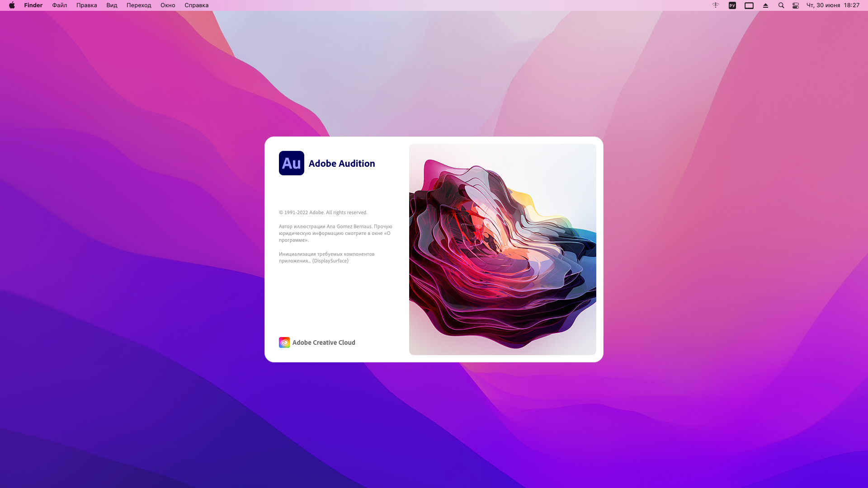Screen dimensions: 868x488
Task: Expand the Окно menu
Action: [x=168, y=5]
